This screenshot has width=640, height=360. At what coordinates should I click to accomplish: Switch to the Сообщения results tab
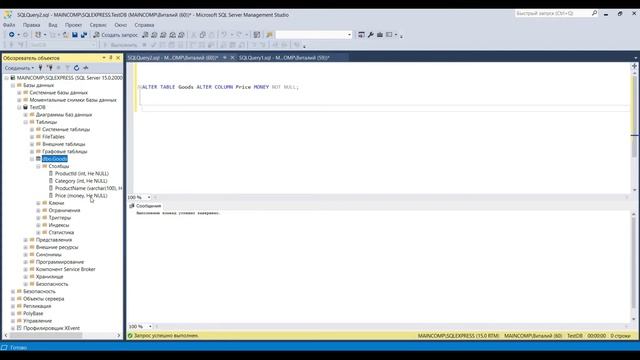146,206
